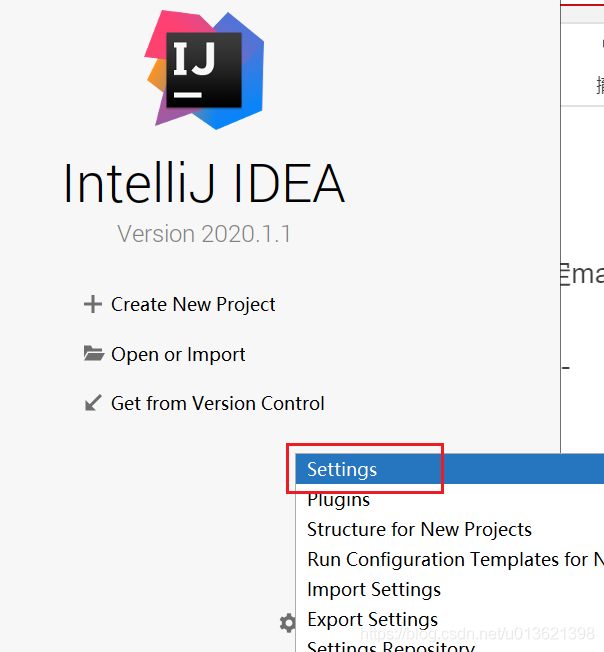Click the small dash on the right panel
This screenshot has width=604, height=652.
pyautogui.click(x=565, y=368)
